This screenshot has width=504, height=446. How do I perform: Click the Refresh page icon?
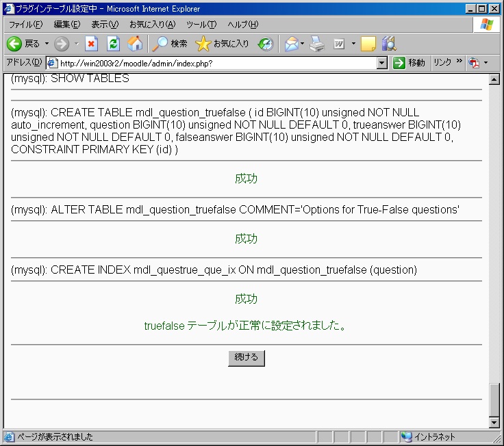tap(113, 44)
